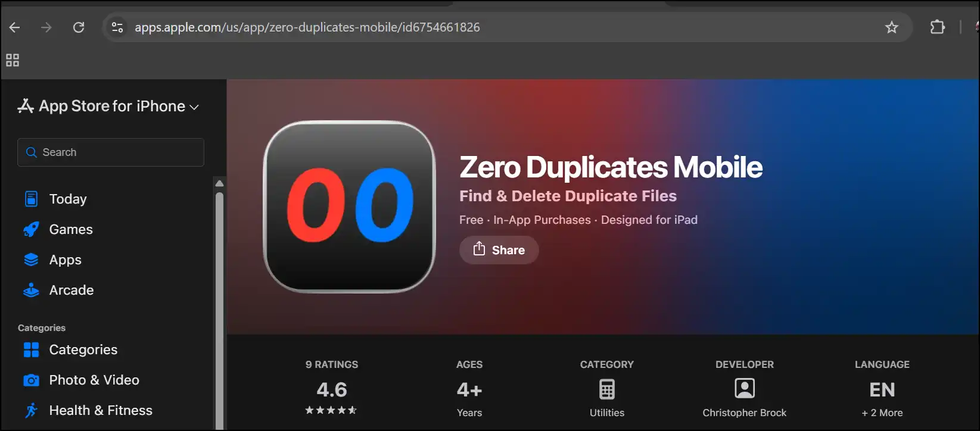
Task: Go back using the browser back arrow
Action: (15, 27)
